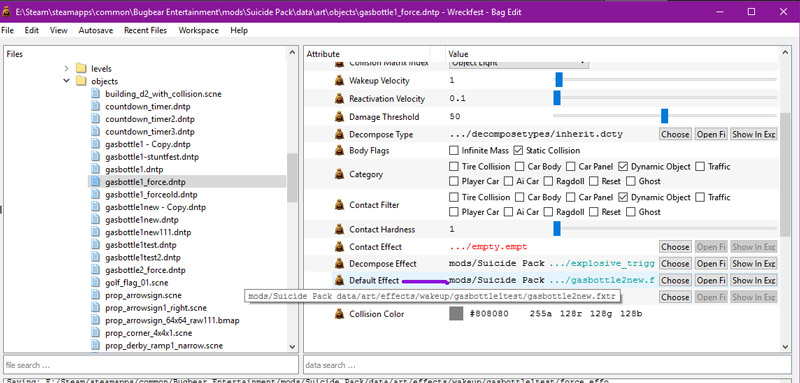800x383 pixels.
Task: Click Open File for Decompose Type
Action: tap(711, 134)
